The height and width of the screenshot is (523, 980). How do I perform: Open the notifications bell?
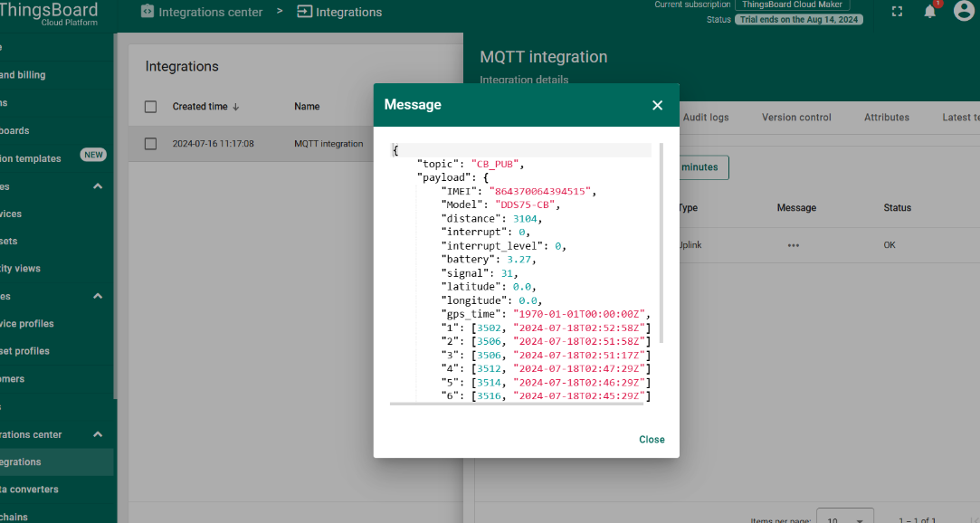(930, 11)
